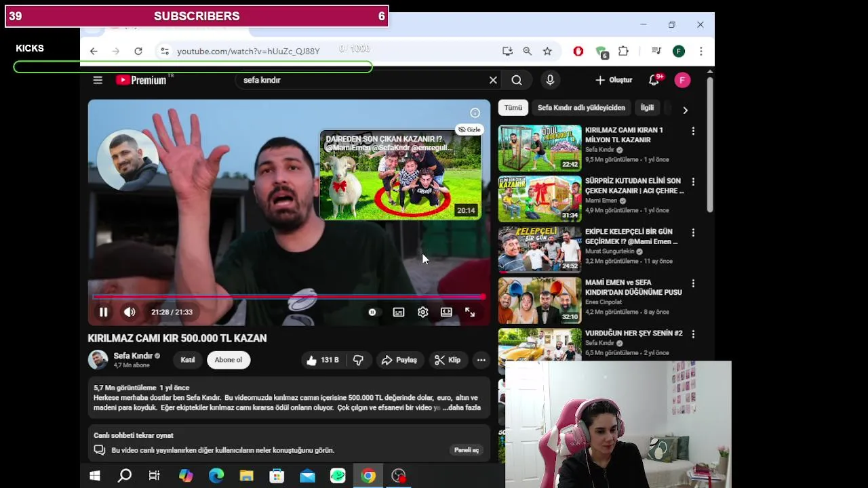Share the video with Paylaş
The height and width of the screenshot is (488, 868).
(399, 360)
